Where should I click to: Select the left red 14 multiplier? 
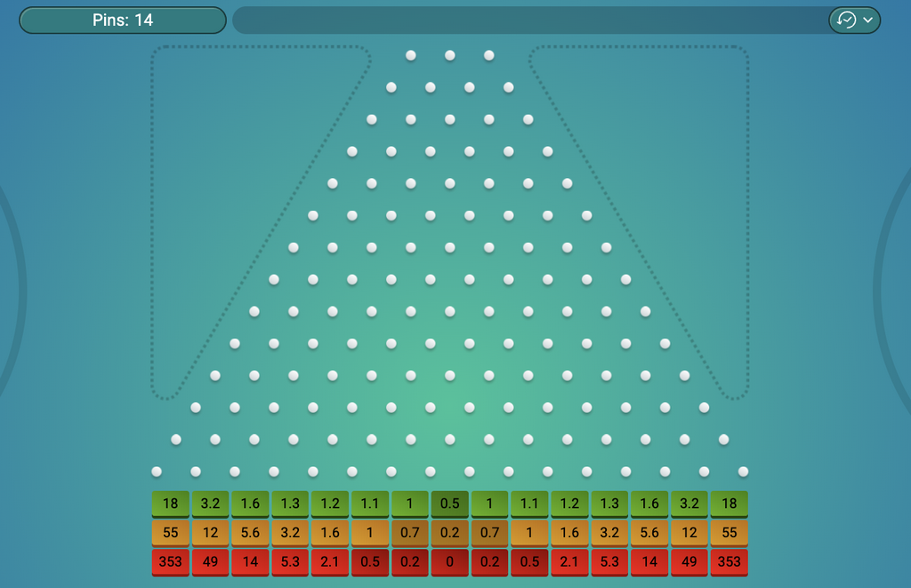coord(250,562)
